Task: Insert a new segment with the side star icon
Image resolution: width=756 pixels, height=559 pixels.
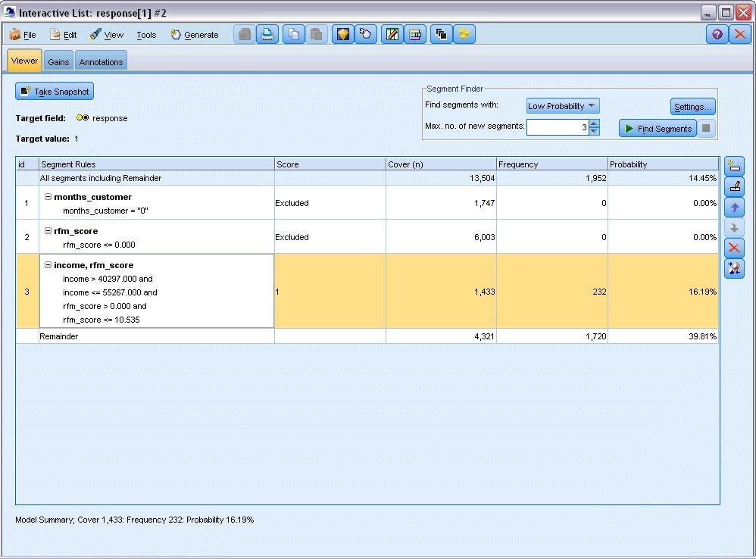Action: pyautogui.click(x=734, y=166)
